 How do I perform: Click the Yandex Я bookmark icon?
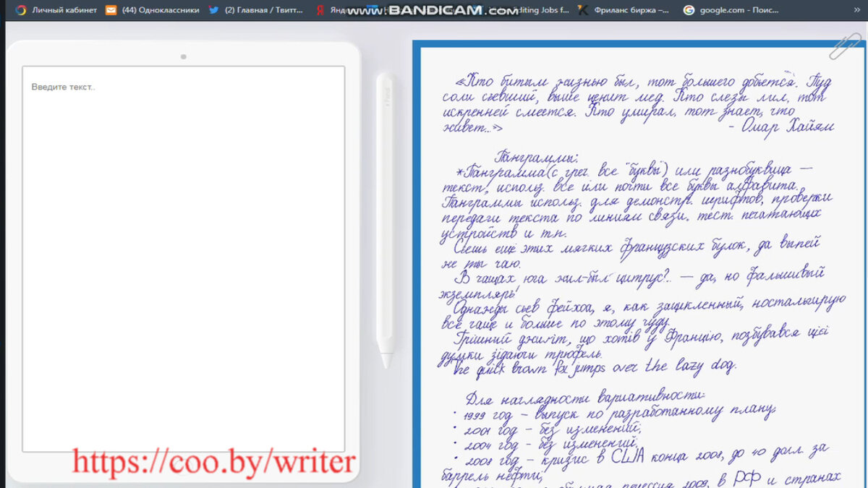click(319, 10)
